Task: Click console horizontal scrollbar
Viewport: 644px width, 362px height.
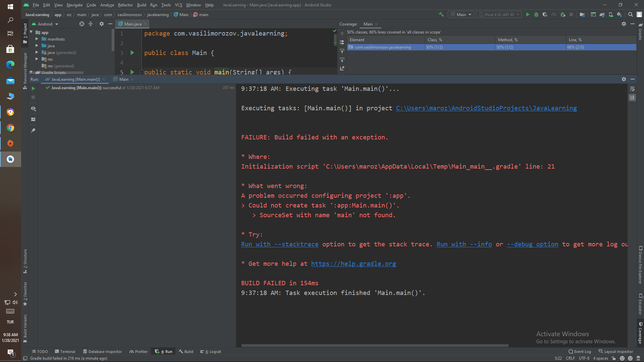Action: pyautogui.click(x=375, y=345)
